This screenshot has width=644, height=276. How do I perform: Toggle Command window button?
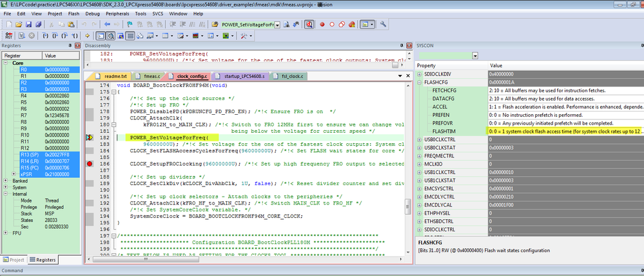click(x=100, y=35)
